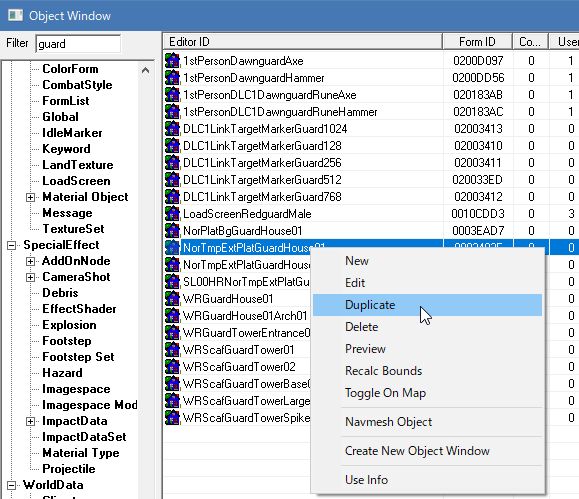Select Debris in the category tree
Screen dimensions: 579x499
click(x=60, y=293)
